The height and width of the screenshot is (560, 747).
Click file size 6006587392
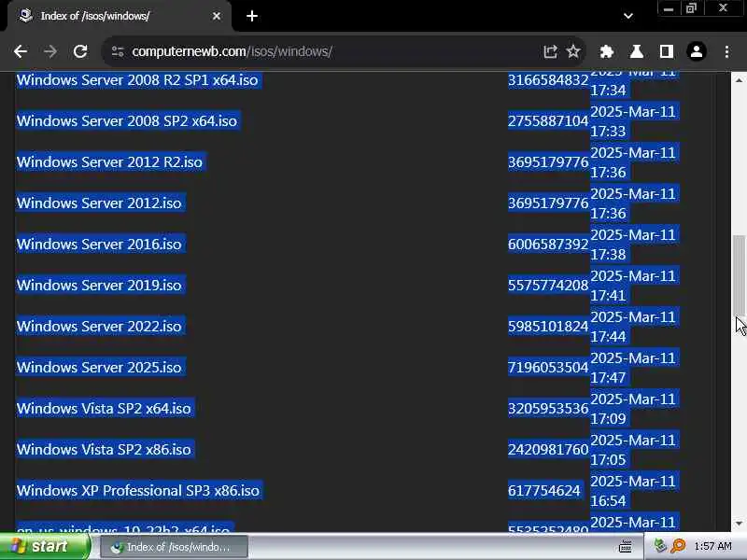(548, 244)
